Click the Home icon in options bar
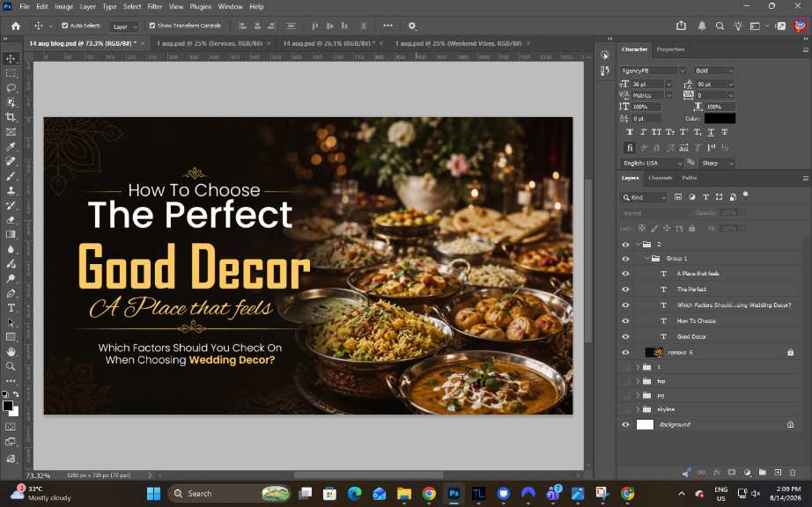This screenshot has height=507, width=812. 16,26
